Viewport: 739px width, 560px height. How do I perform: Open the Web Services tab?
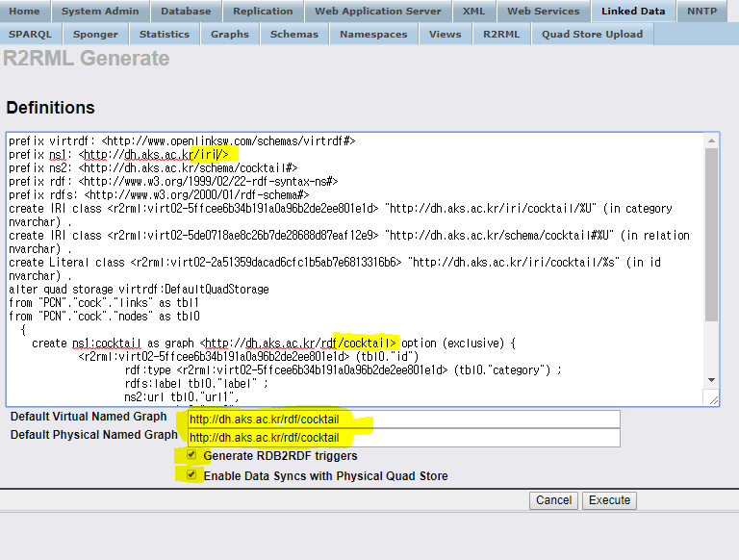[x=544, y=12]
